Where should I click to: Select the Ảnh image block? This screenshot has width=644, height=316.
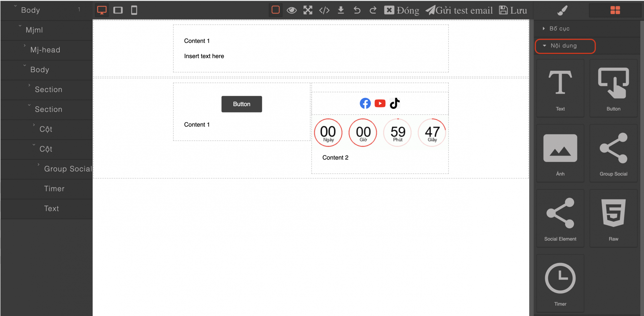pos(560,153)
